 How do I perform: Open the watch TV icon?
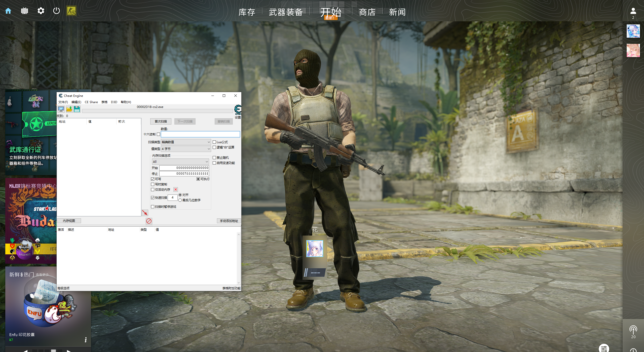[24, 11]
